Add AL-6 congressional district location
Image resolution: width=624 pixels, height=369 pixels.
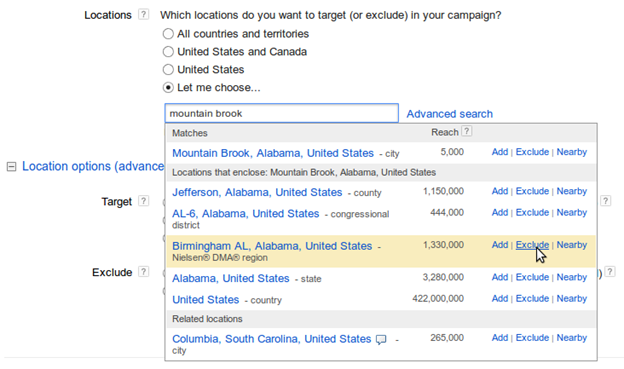point(500,213)
